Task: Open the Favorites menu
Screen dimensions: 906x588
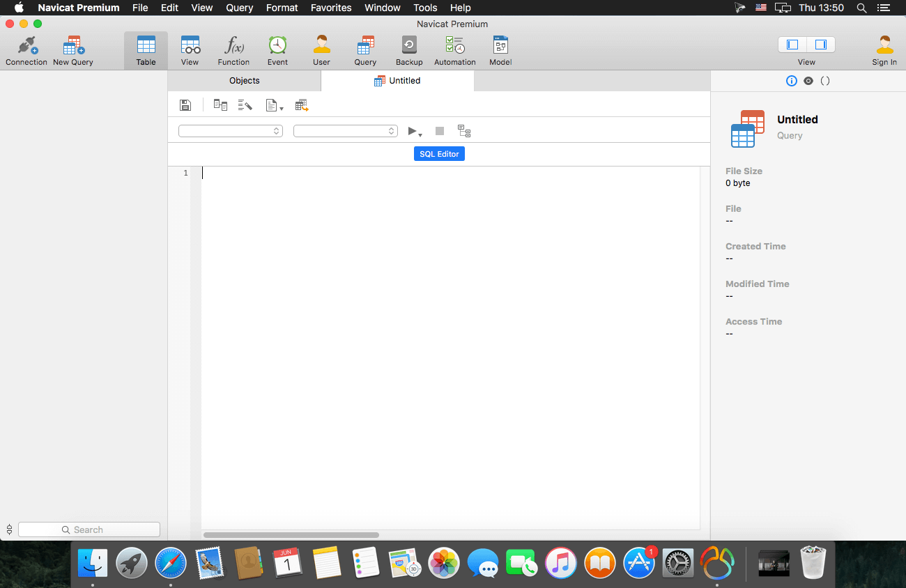Action: tap(331, 8)
